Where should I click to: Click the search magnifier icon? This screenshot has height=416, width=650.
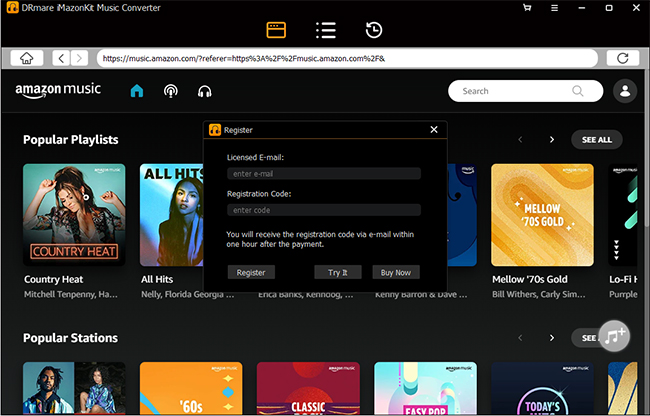coord(577,91)
